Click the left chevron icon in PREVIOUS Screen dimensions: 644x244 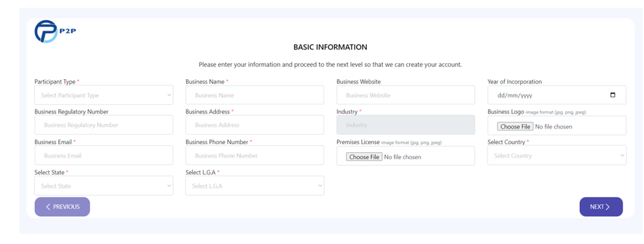click(48, 207)
